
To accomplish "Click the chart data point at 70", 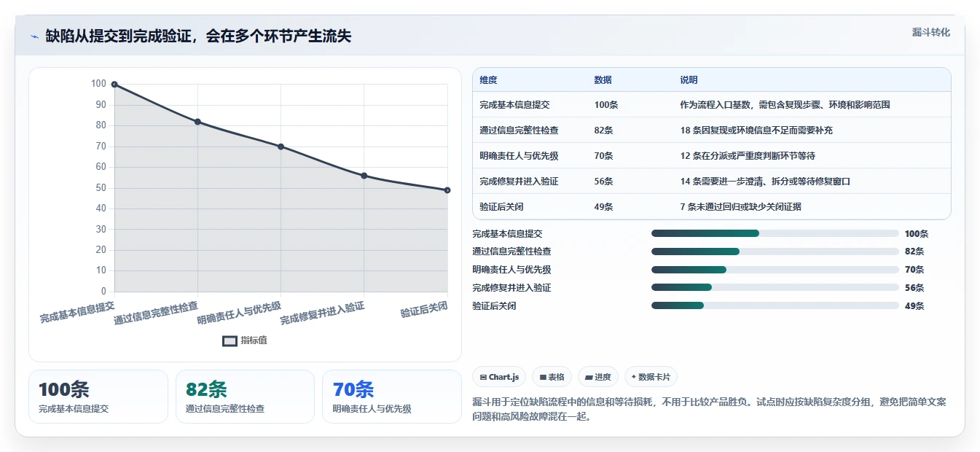I will (x=281, y=147).
